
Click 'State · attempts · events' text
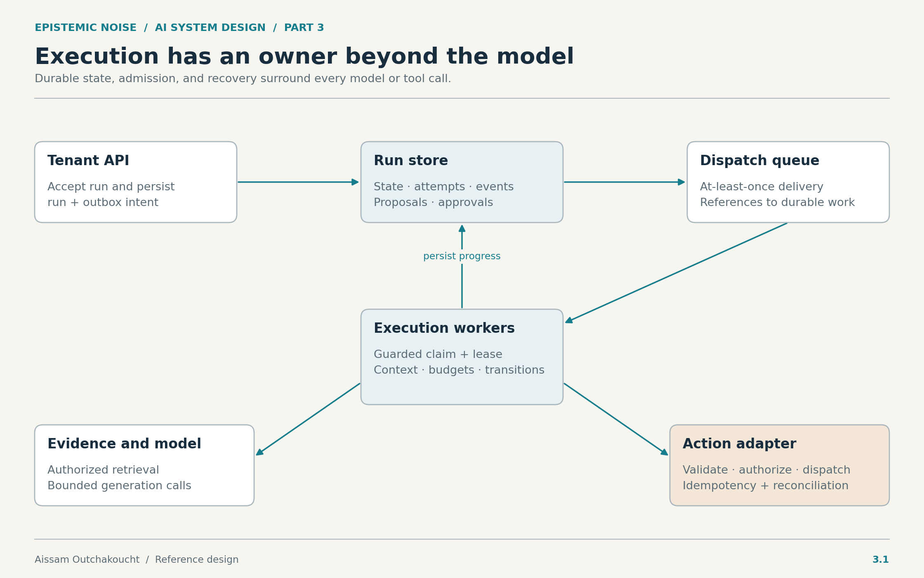point(444,187)
